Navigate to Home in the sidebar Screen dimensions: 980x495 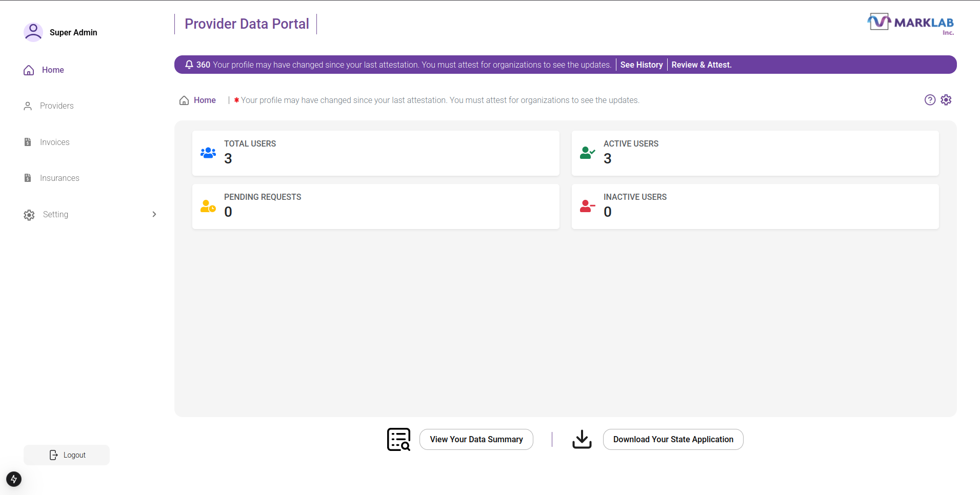coord(53,70)
